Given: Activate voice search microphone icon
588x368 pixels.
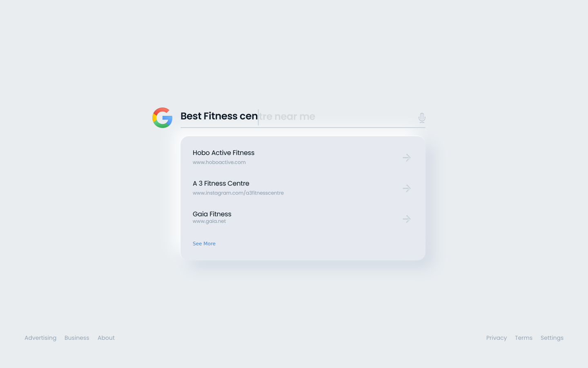Looking at the screenshot, I should [x=422, y=118].
